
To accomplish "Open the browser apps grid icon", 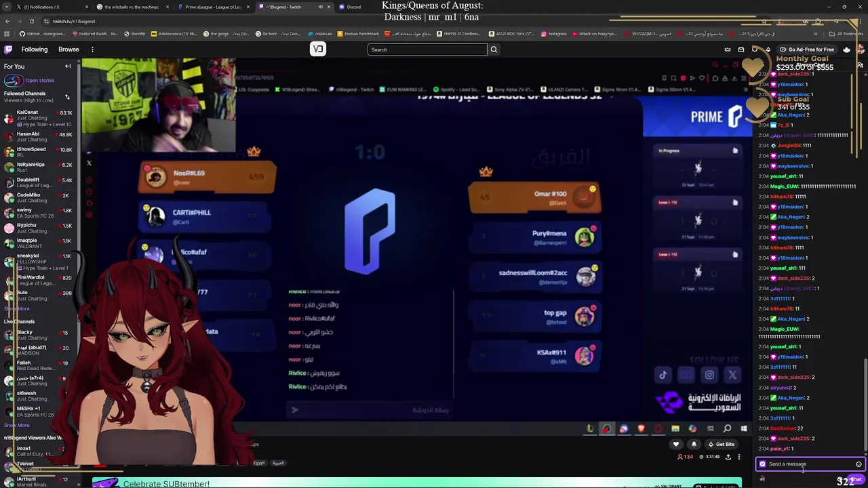I will (x=8, y=34).
